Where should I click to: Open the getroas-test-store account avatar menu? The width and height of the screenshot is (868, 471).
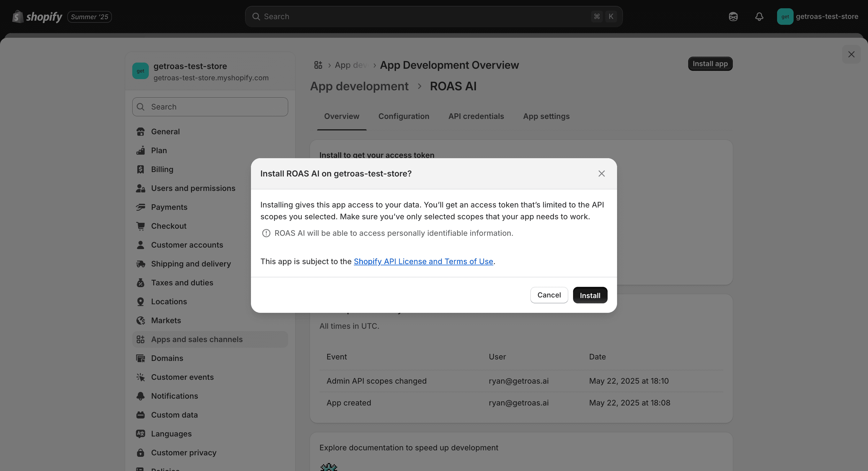pos(785,17)
